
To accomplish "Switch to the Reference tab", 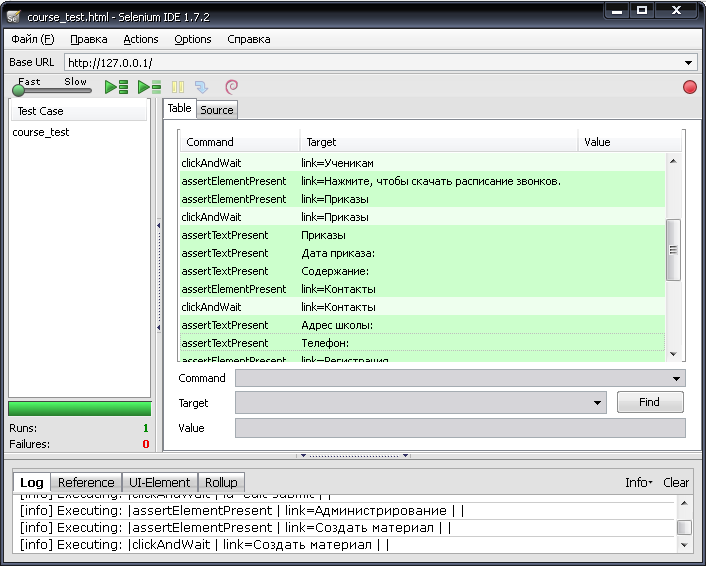I will (86, 483).
